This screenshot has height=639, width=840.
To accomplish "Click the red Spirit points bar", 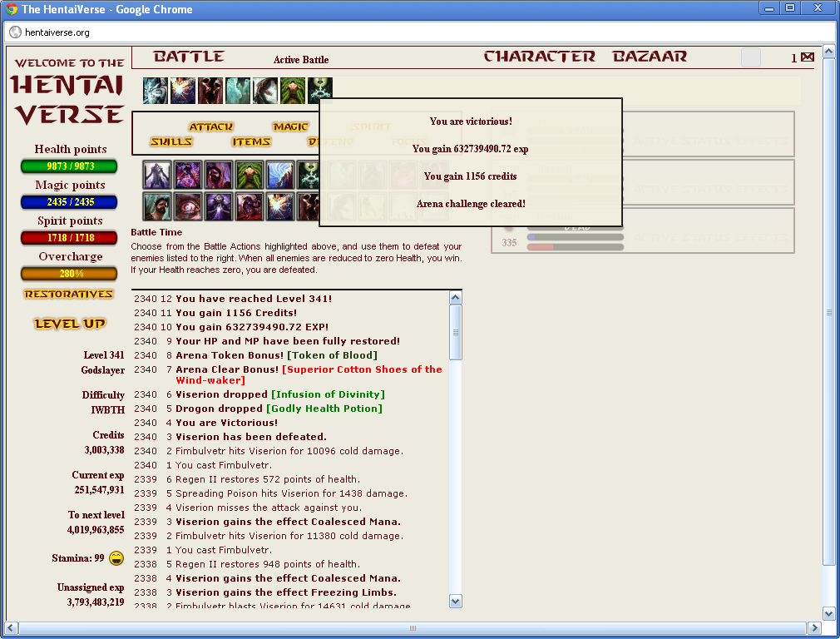I will (x=69, y=238).
